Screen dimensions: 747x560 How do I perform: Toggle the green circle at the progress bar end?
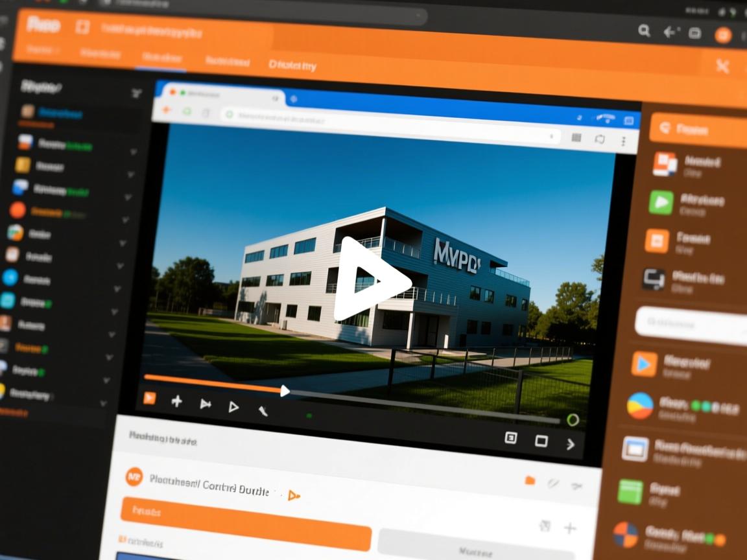572,420
